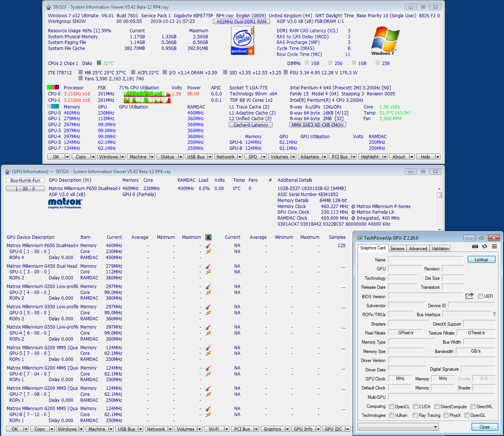Click the camera screenshot icon in GPU-Z
The image size is (504, 436).
point(475,246)
